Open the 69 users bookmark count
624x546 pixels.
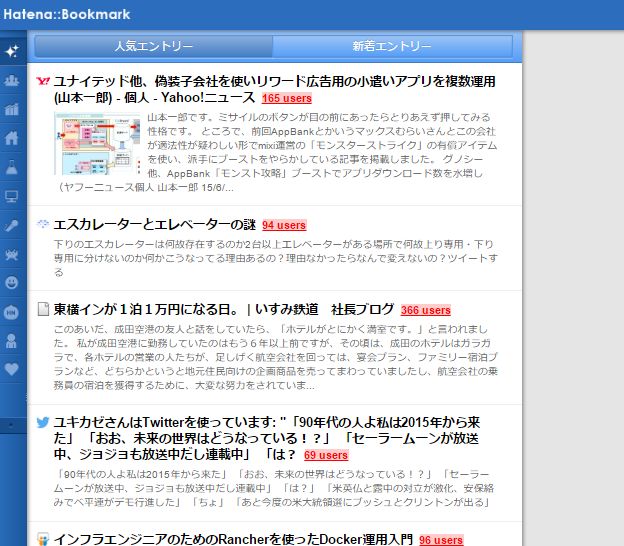[326, 455]
